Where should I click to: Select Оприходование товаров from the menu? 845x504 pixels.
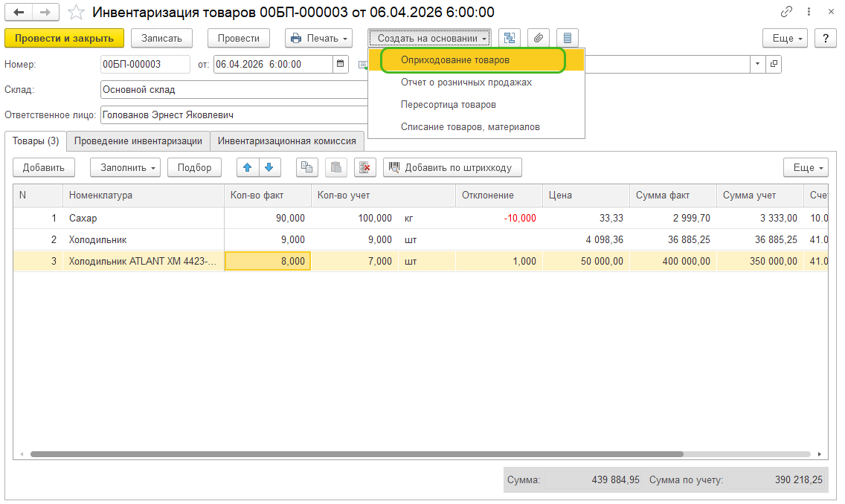pyautogui.click(x=455, y=59)
